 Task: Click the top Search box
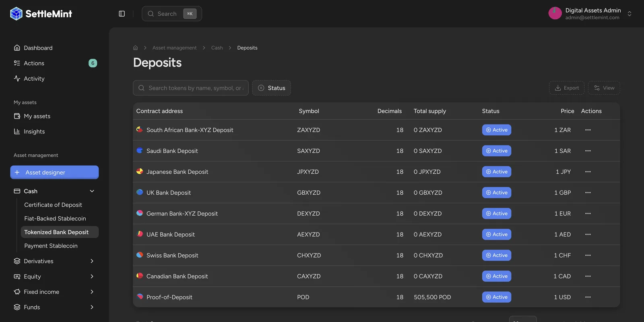[x=172, y=14]
